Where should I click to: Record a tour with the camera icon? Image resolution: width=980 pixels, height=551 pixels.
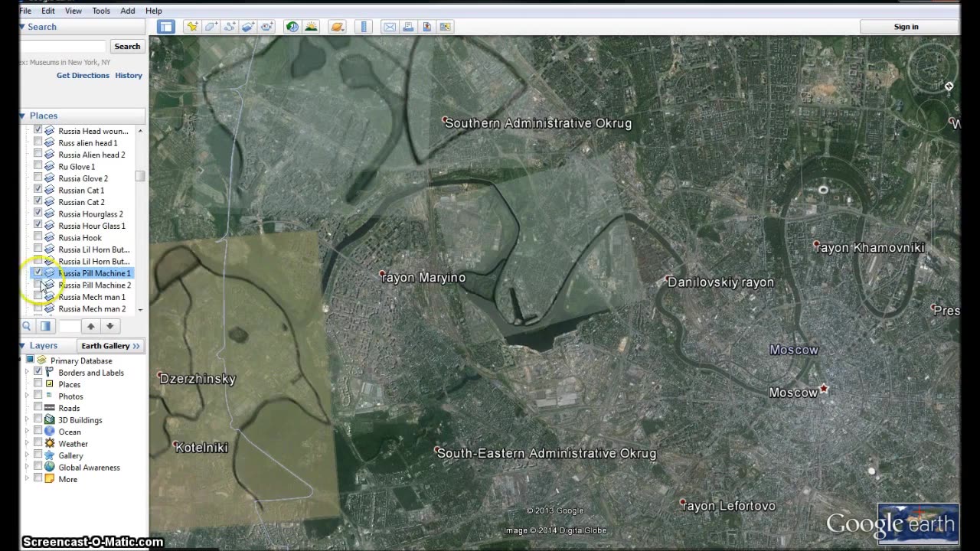(x=266, y=27)
